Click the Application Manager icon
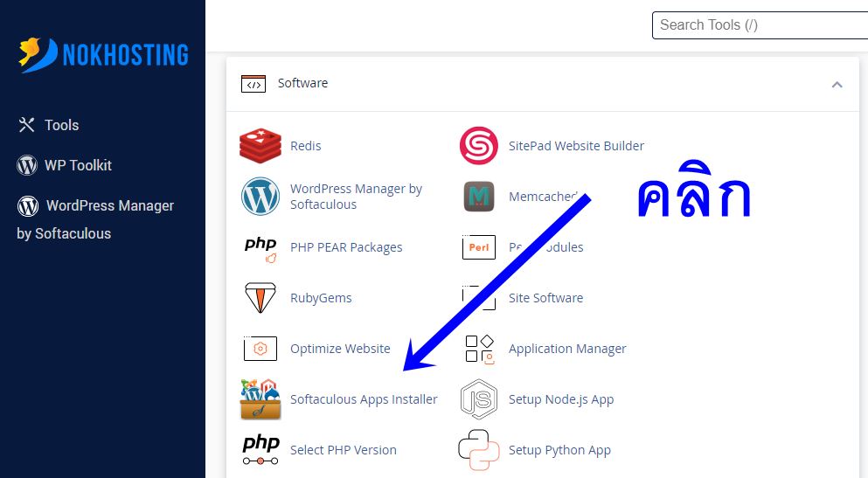The image size is (868, 478). click(479, 349)
